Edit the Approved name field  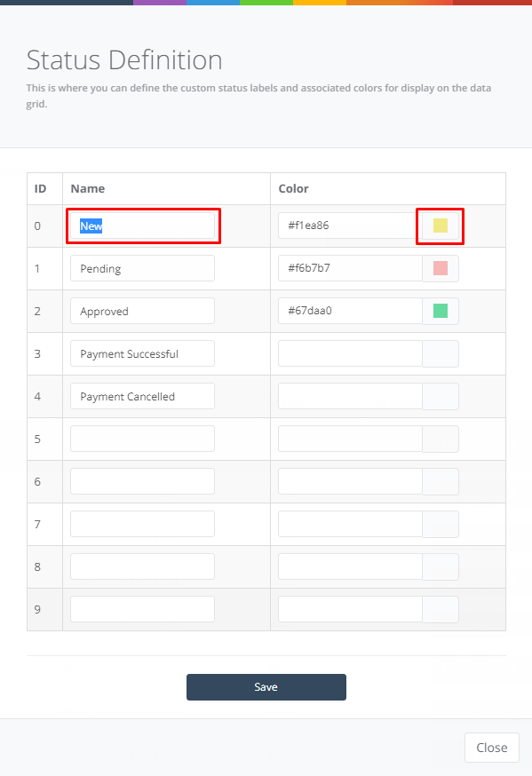(x=142, y=311)
